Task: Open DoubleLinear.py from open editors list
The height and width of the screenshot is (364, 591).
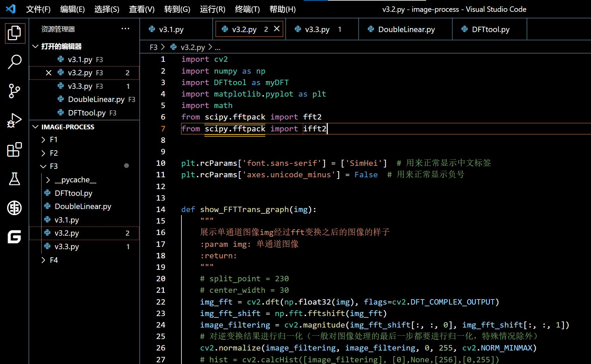Action: tap(84, 99)
